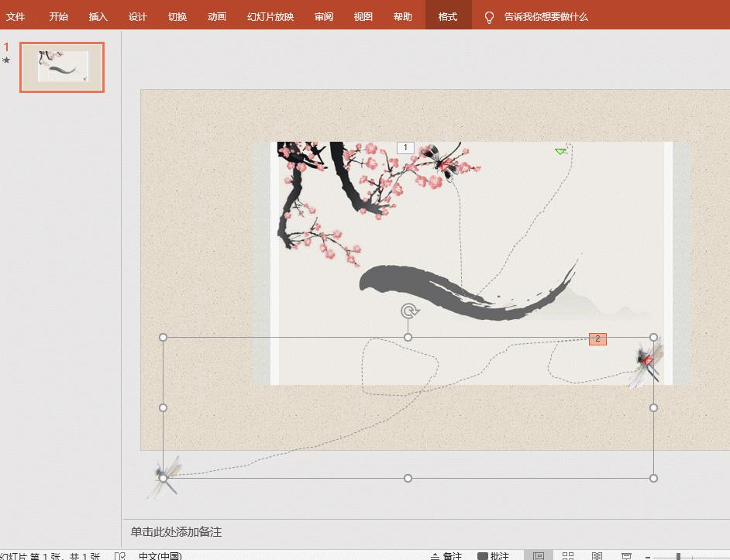Switch to the 动画 ribbon tab
Image resolution: width=730 pixels, height=560 pixels.
(x=216, y=15)
